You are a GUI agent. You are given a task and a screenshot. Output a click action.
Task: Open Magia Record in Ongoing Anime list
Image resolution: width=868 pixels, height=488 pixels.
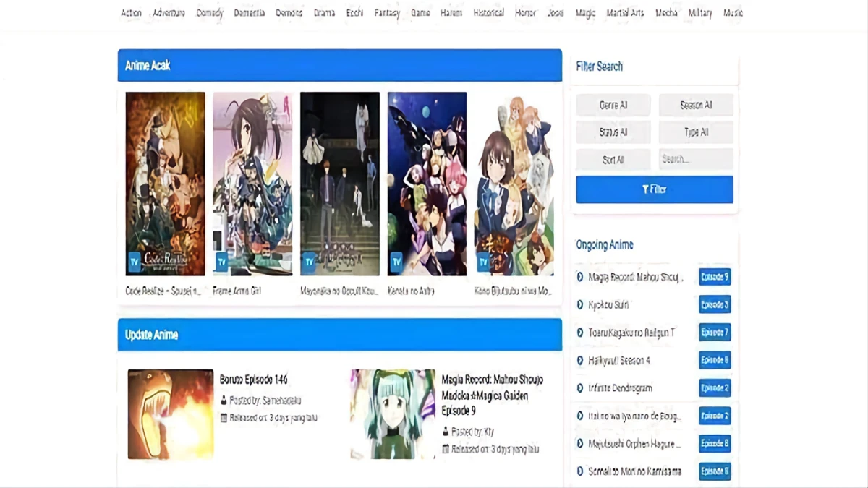636,277
